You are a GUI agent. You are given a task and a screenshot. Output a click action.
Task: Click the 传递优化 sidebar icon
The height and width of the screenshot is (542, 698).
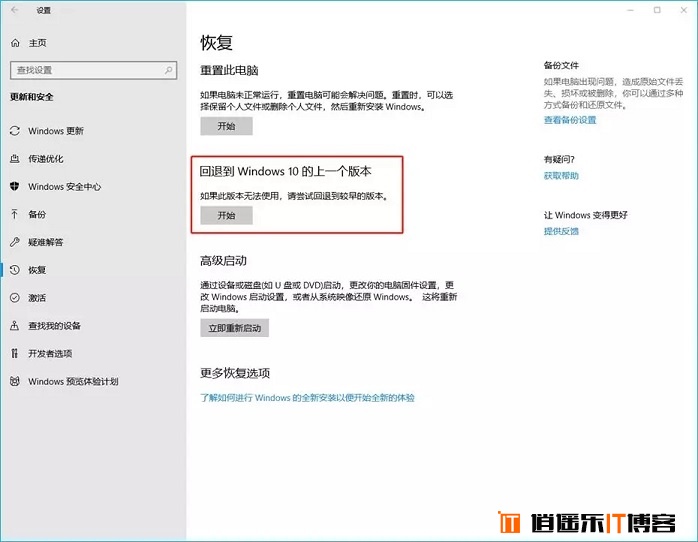coord(15,158)
